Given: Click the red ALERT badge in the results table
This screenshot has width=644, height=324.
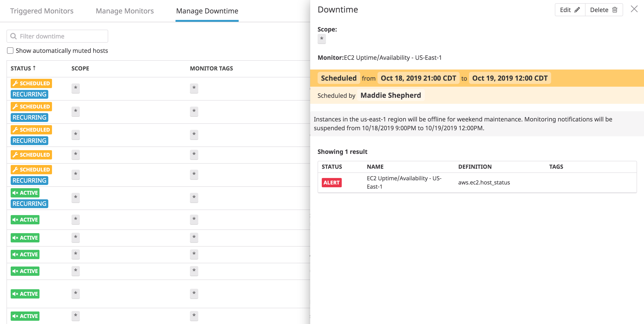Looking at the screenshot, I should [x=332, y=182].
